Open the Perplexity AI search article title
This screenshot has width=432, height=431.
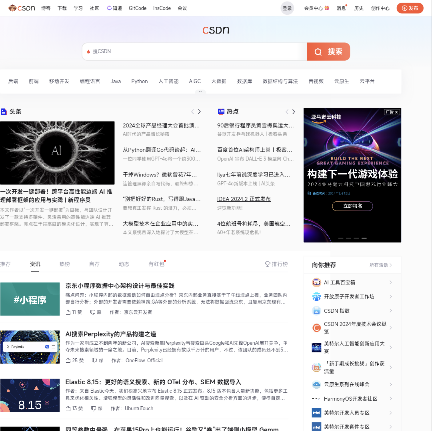click(x=111, y=334)
